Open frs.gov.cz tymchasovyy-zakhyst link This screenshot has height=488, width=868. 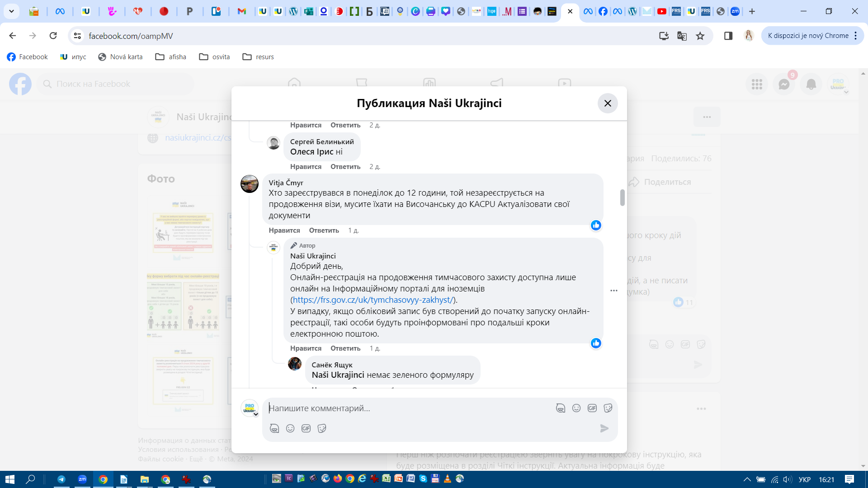(x=373, y=300)
